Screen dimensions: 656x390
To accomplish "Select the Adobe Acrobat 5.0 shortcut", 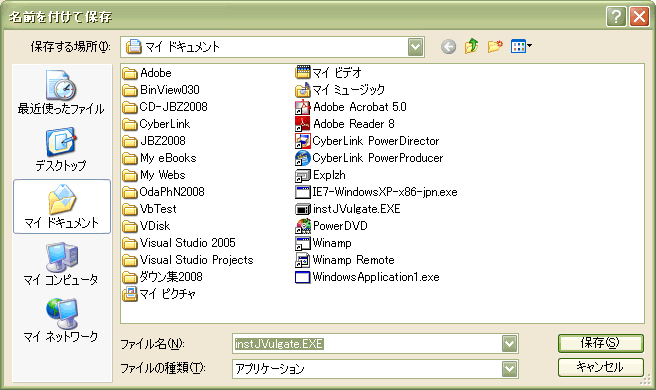I will point(351,107).
